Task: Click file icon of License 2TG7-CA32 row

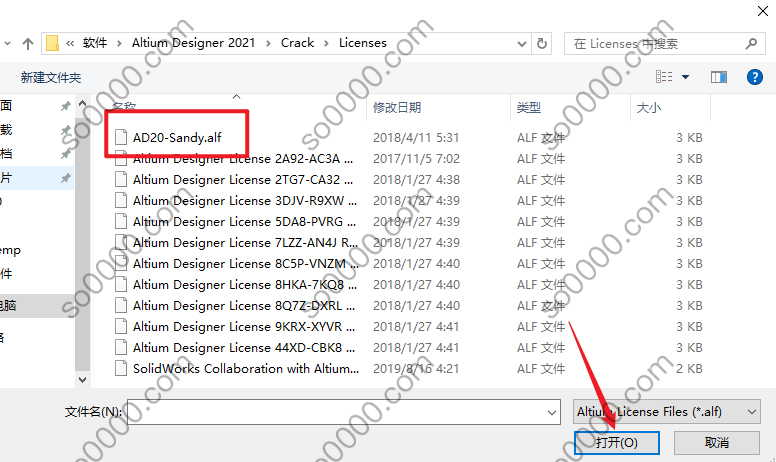Action: [x=121, y=180]
